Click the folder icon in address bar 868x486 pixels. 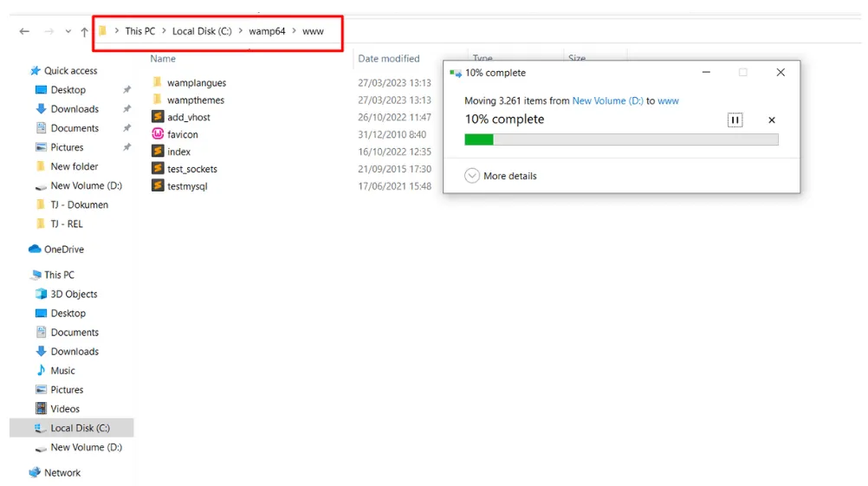[102, 31]
